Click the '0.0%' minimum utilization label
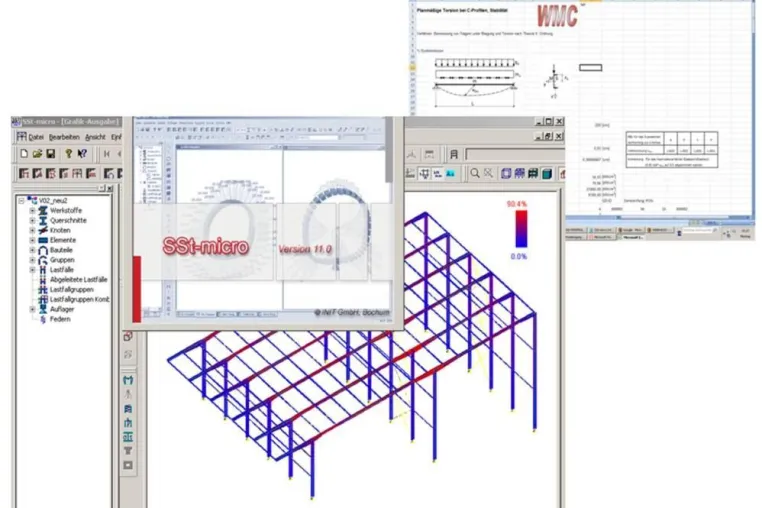The image size is (762, 508). click(519, 256)
